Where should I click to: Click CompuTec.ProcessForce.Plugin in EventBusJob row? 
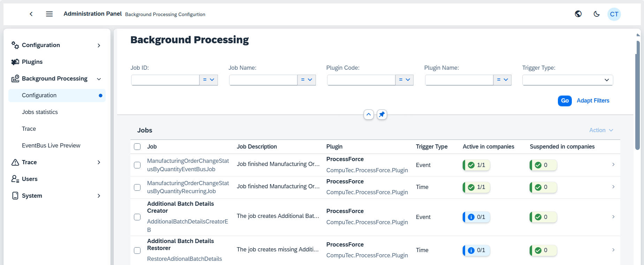pyautogui.click(x=367, y=170)
